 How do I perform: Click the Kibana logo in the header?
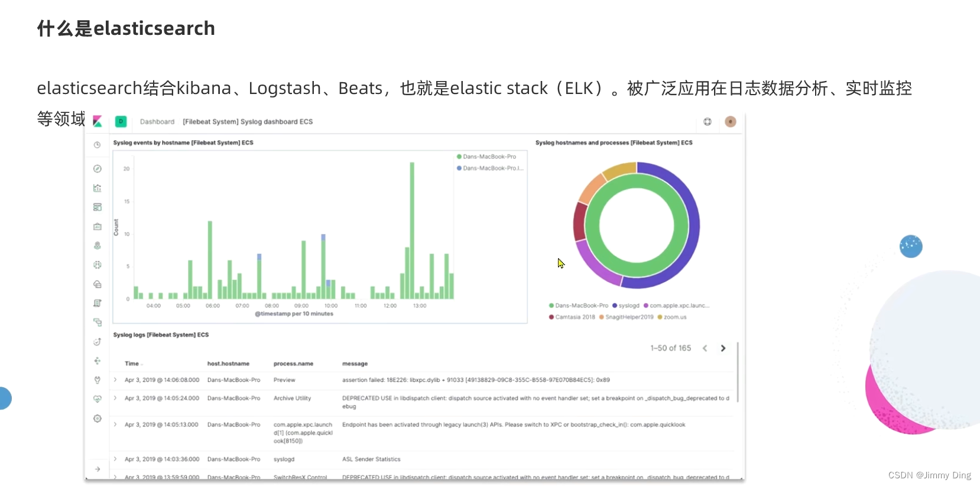[98, 121]
